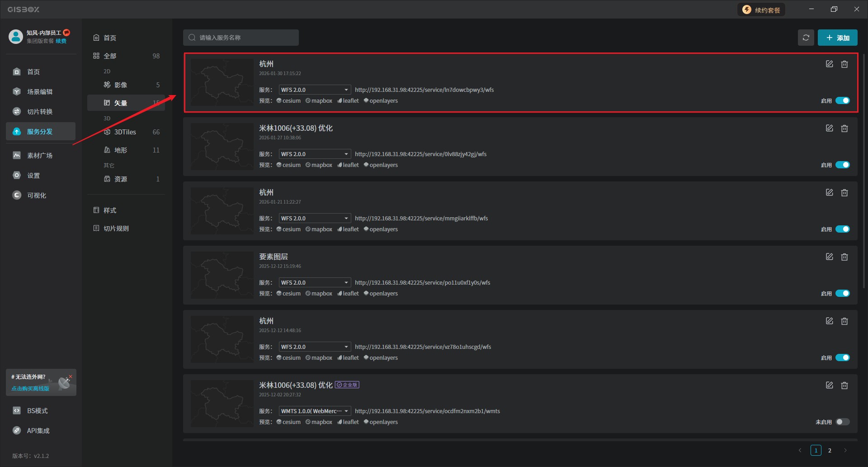Open the API集成 sidebar icon
868x467 pixels.
pyautogui.click(x=17, y=431)
